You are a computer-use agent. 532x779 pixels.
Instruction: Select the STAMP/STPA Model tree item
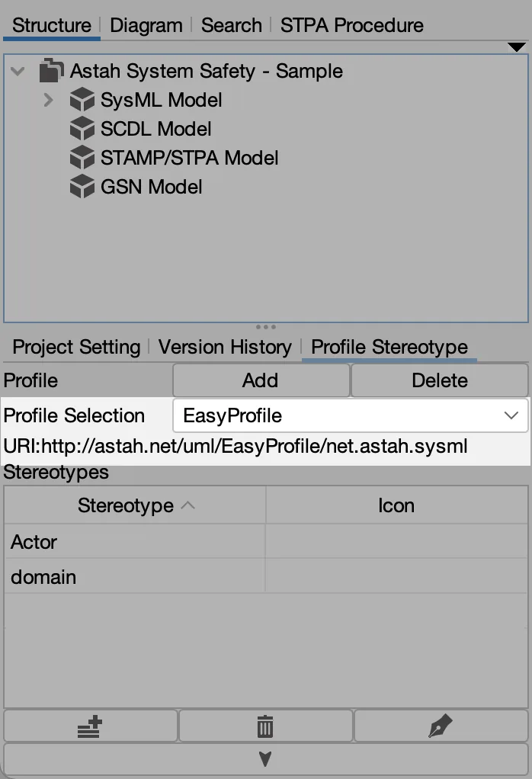[x=189, y=158]
